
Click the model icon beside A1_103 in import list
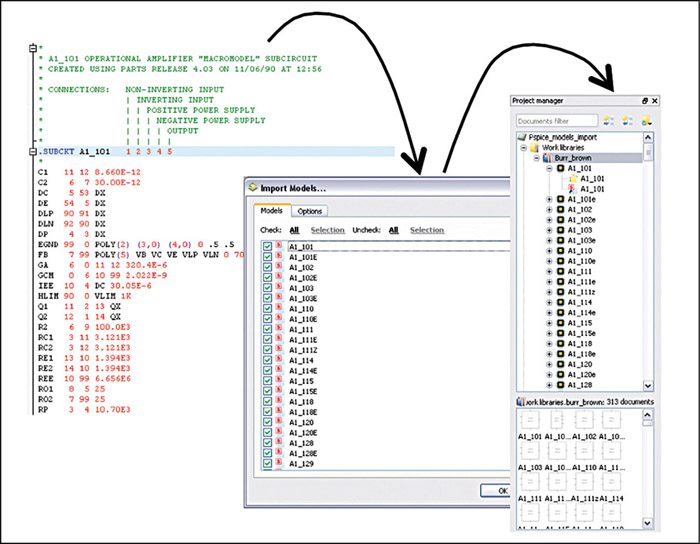point(279,287)
